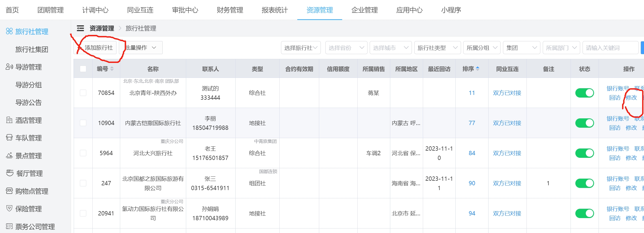Tick the select-all header checkbox
This screenshot has width=644, height=233.
coord(83,69)
